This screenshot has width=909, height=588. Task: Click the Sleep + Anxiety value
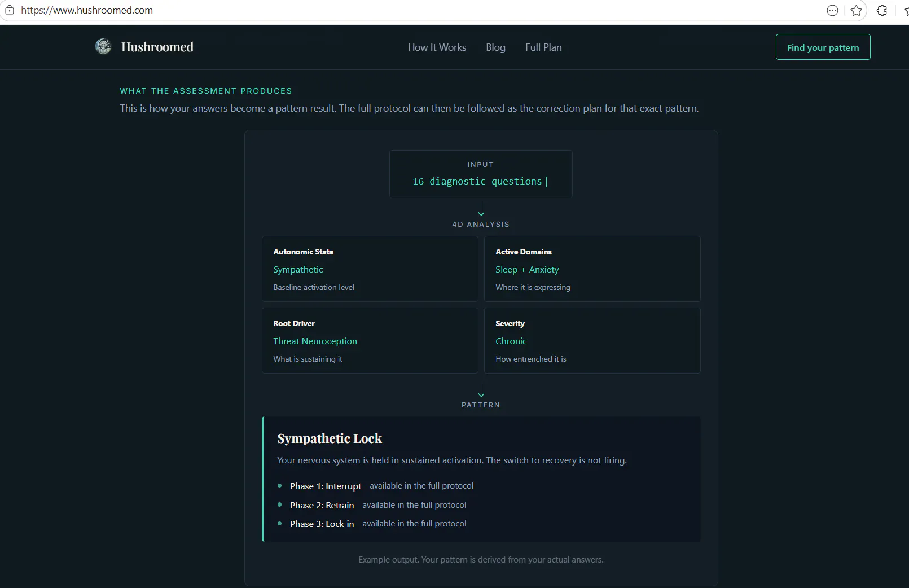(527, 270)
